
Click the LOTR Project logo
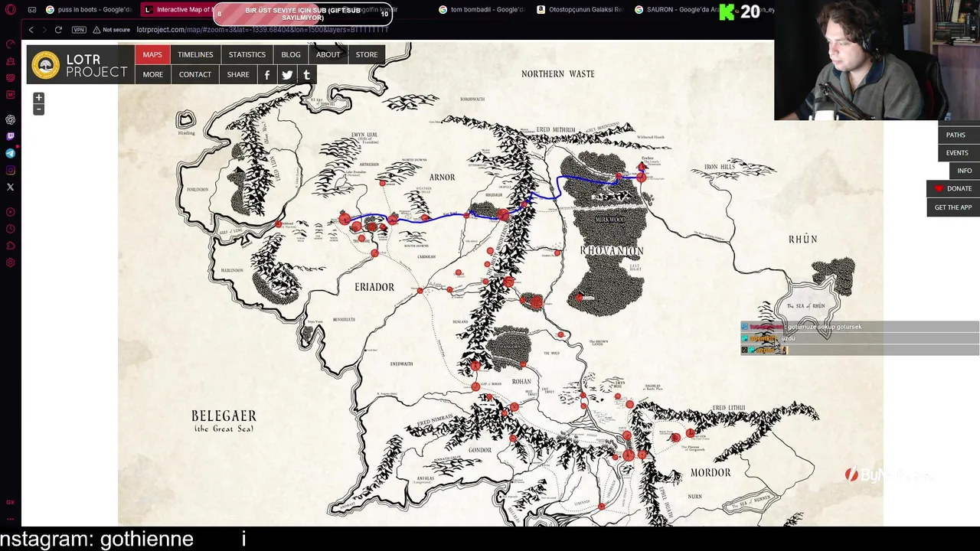[x=80, y=64]
